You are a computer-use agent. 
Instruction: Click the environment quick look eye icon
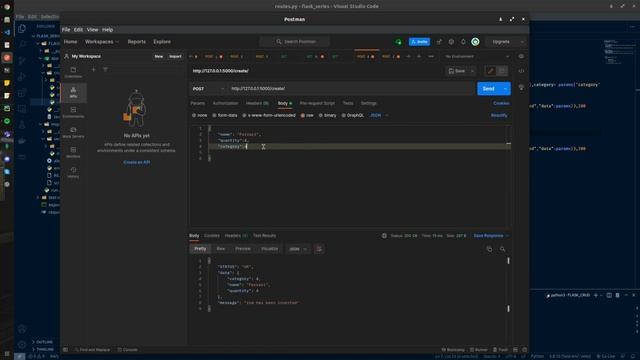pyautogui.click(x=521, y=56)
